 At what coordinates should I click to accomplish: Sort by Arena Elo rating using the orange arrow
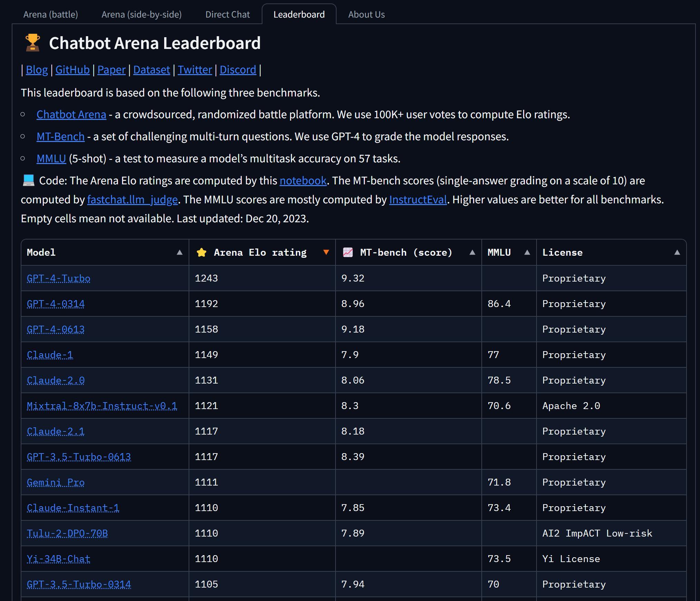pyautogui.click(x=326, y=253)
